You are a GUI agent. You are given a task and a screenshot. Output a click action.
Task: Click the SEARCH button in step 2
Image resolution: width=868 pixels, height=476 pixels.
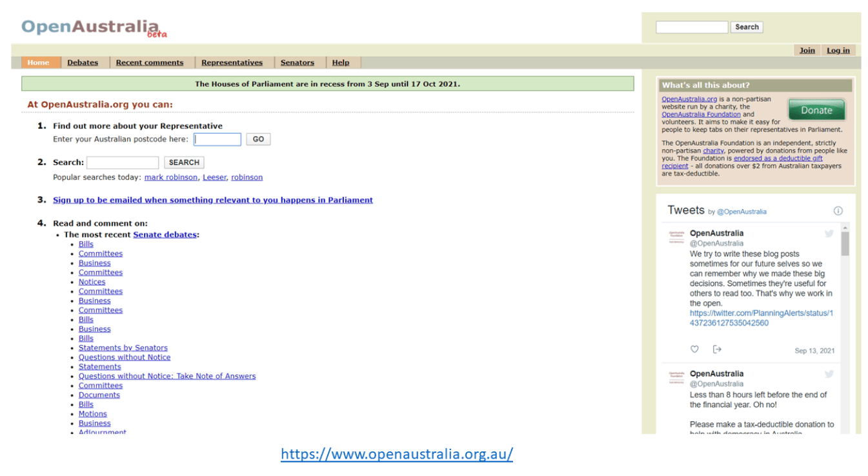[184, 163]
